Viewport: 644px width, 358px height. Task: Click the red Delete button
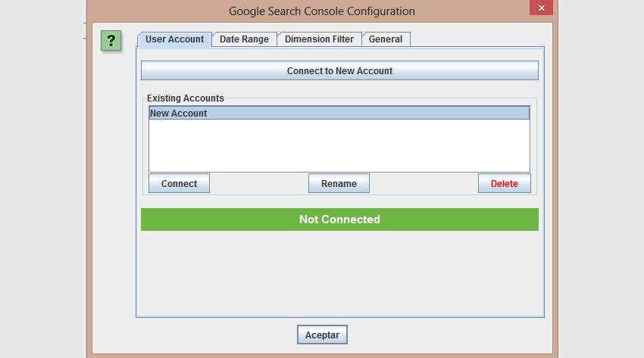pyautogui.click(x=505, y=183)
